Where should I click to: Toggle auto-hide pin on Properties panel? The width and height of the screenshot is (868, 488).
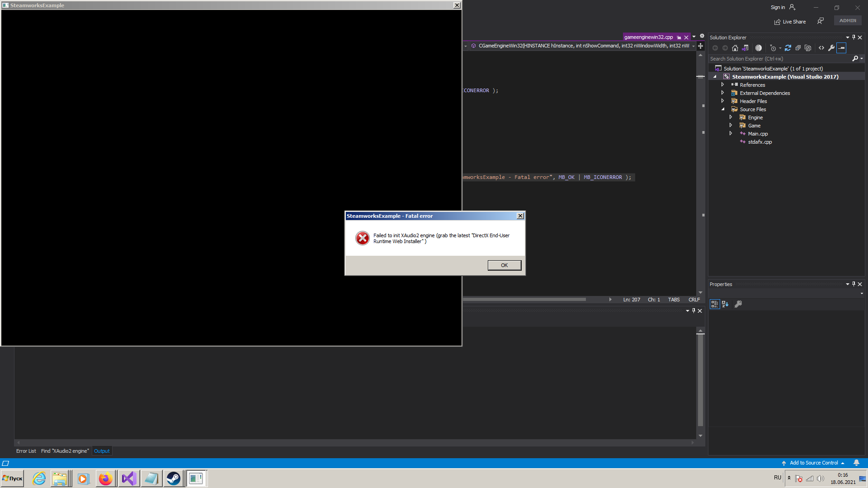854,284
